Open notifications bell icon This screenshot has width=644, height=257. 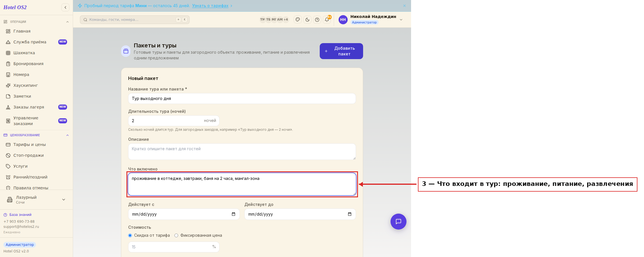(x=327, y=19)
